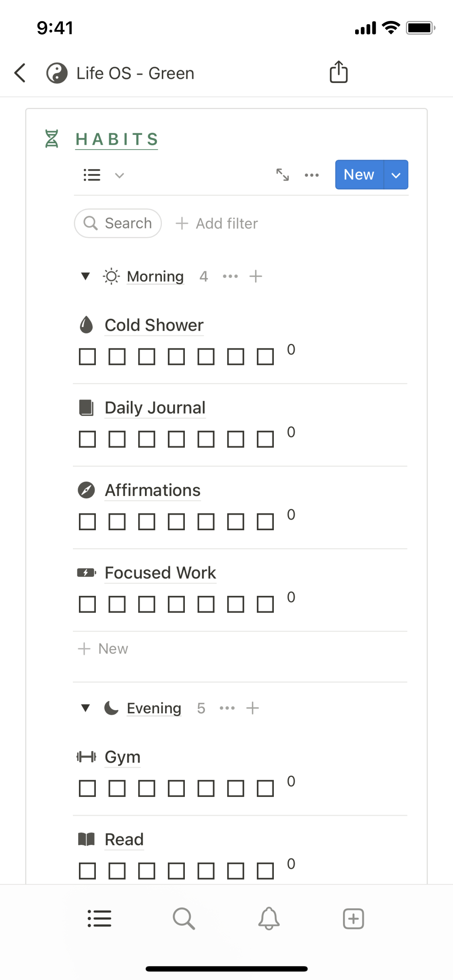Create a page with bottom plus-square icon

point(353,918)
